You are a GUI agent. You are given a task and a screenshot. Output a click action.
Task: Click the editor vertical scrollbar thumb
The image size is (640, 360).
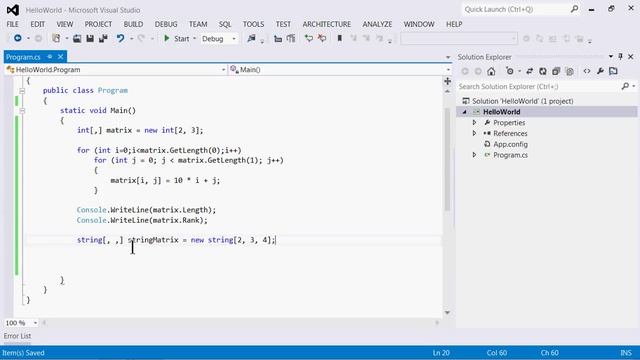click(448, 159)
